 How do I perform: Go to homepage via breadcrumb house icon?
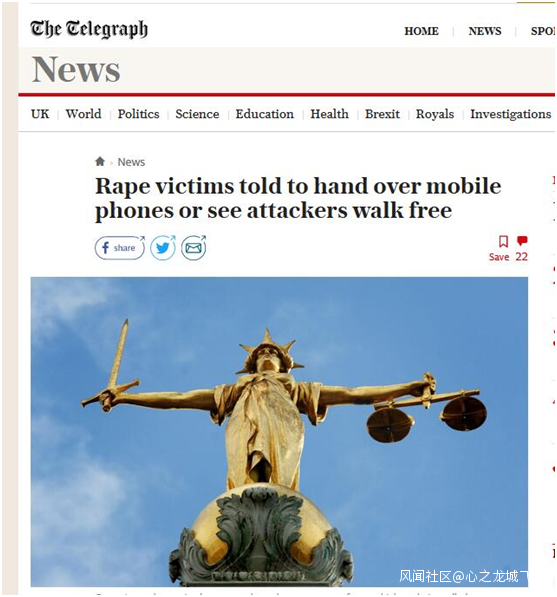point(100,161)
